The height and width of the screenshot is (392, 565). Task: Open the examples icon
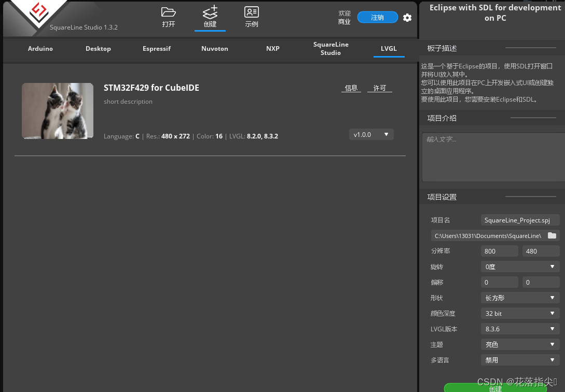tap(252, 12)
